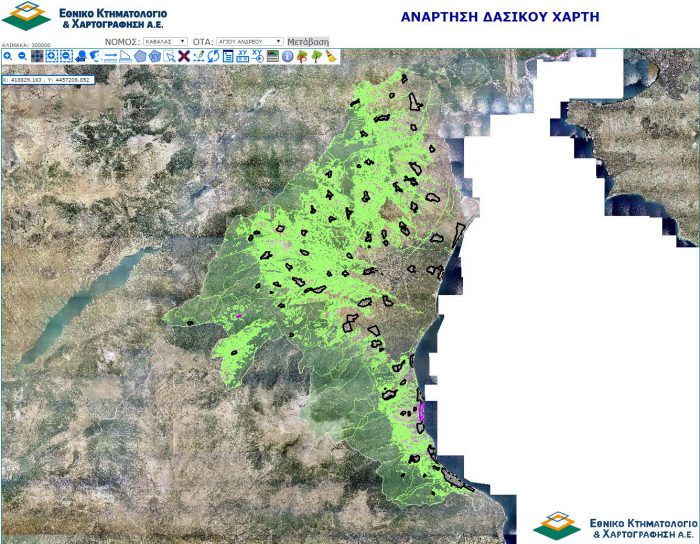Image resolution: width=700 pixels, height=544 pixels.
Task: Activate the measure distance ruler tool
Action: (x=110, y=56)
